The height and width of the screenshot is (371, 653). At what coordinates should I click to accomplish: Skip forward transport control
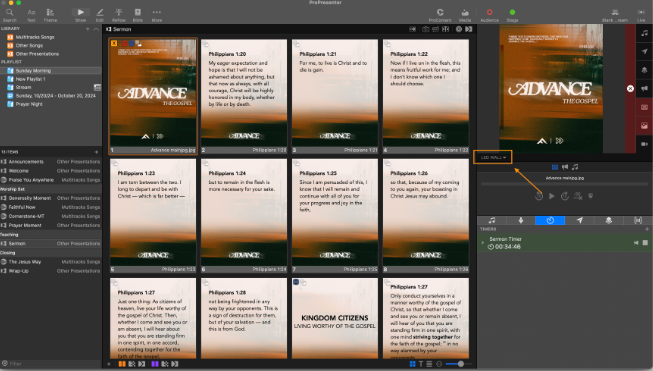tap(565, 196)
